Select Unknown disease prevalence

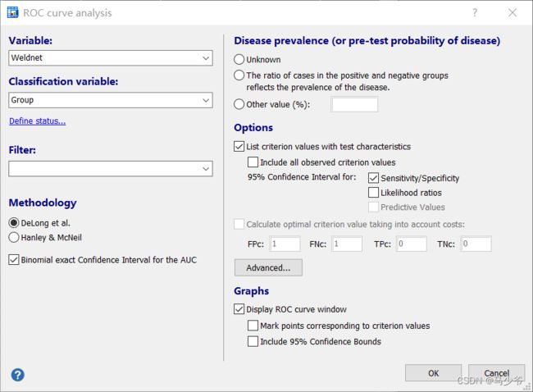pos(239,60)
